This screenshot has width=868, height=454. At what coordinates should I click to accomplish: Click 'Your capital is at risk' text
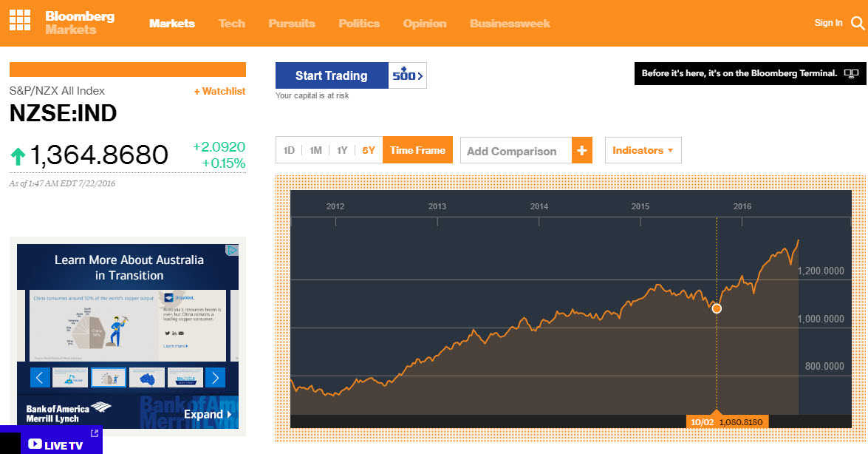tap(312, 96)
